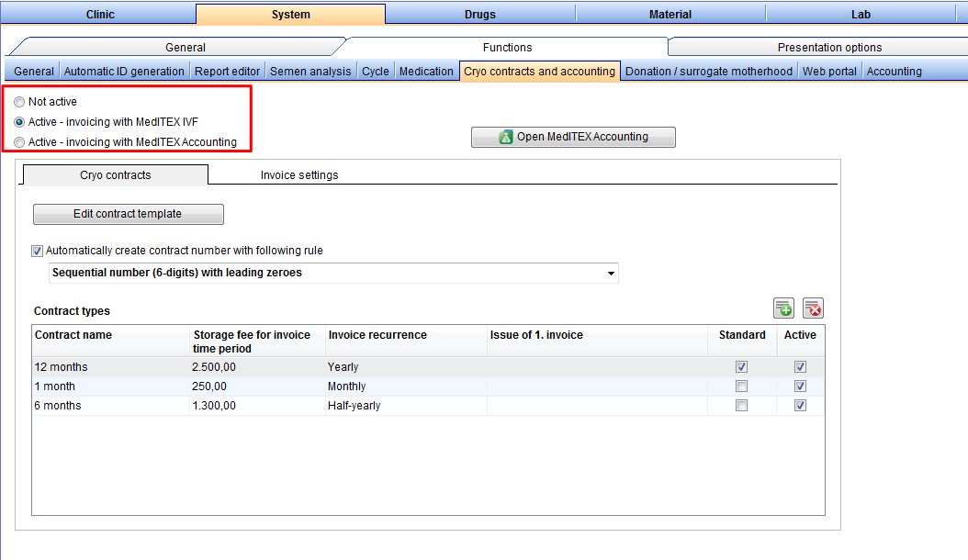Open the Clinic main tab
The image size is (968, 560).
pyautogui.click(x=100, y=14)
